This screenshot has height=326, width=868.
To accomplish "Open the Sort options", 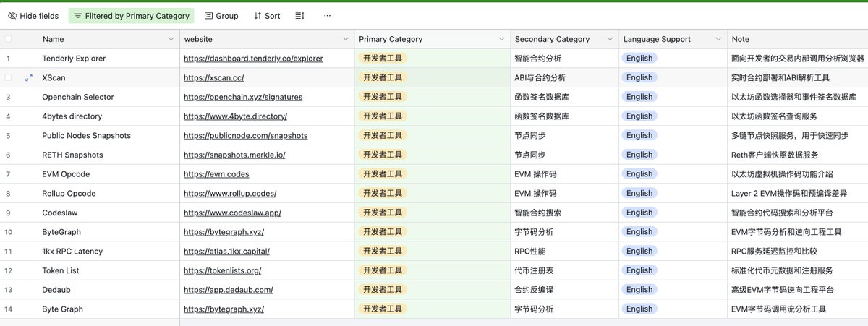I will pos(267,15).
